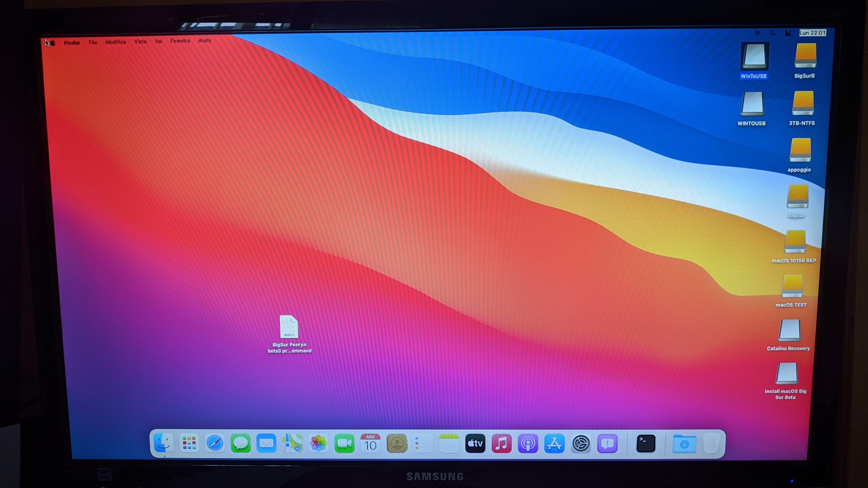Launch Safari from the Dock

215,444
